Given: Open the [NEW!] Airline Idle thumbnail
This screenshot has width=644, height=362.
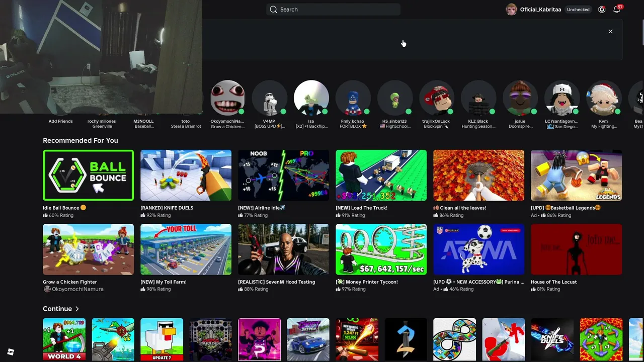Looking at the screenshot, I should pyautogui.click(x=284, y=175).
